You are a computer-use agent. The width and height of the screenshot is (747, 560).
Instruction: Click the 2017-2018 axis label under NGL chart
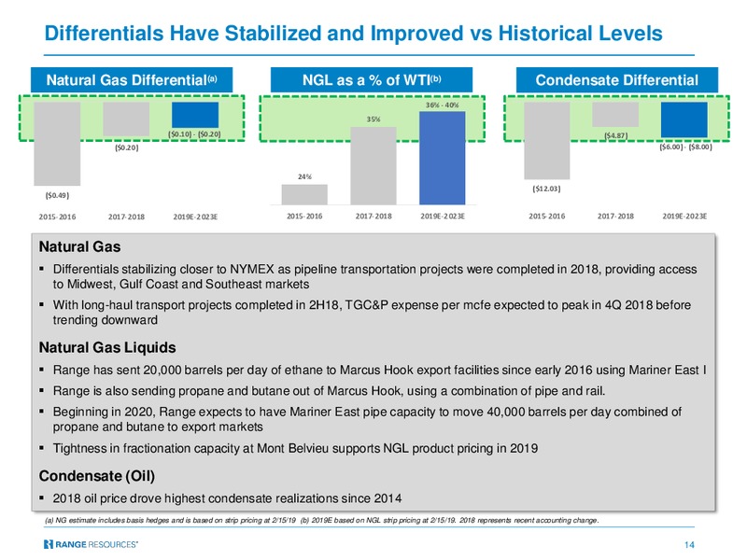click(x=373, y=217)
